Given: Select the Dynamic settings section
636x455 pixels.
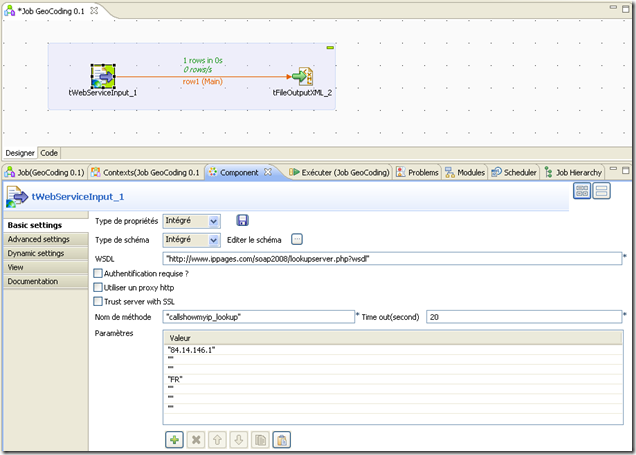Looking at the screenshot, I should pos(36,253).
